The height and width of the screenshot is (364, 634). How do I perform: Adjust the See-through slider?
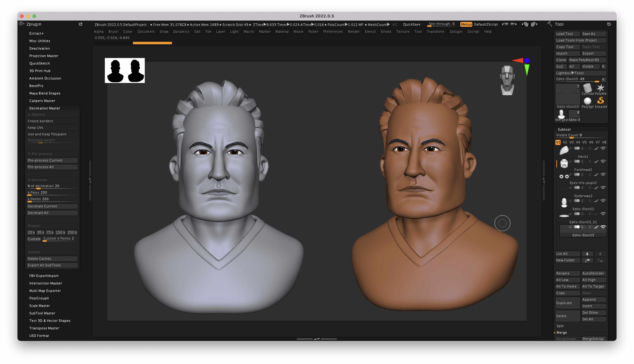pos(442,24)
